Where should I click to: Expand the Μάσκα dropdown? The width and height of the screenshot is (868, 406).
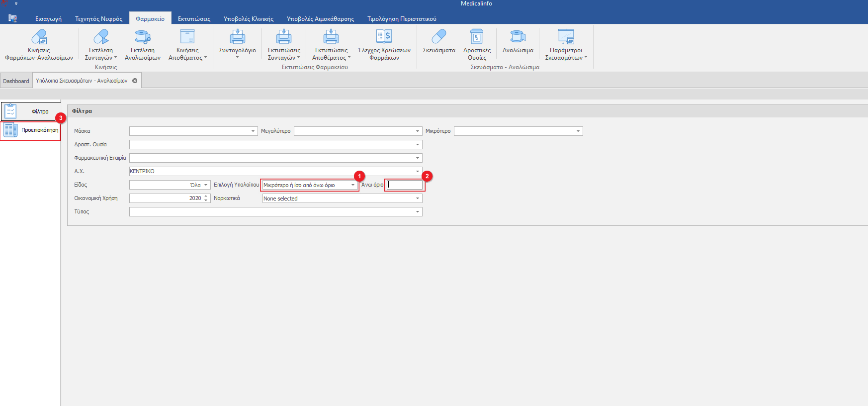253,131
